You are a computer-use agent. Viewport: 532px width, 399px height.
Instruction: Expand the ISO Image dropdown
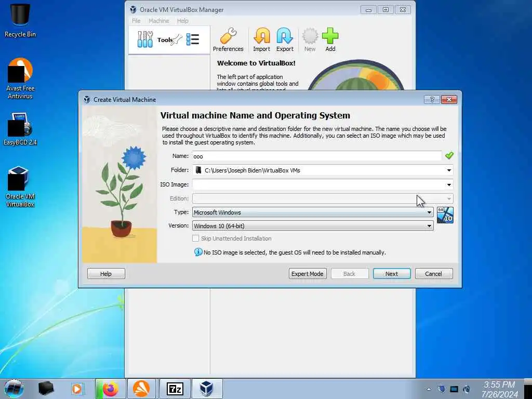(449, 184)
